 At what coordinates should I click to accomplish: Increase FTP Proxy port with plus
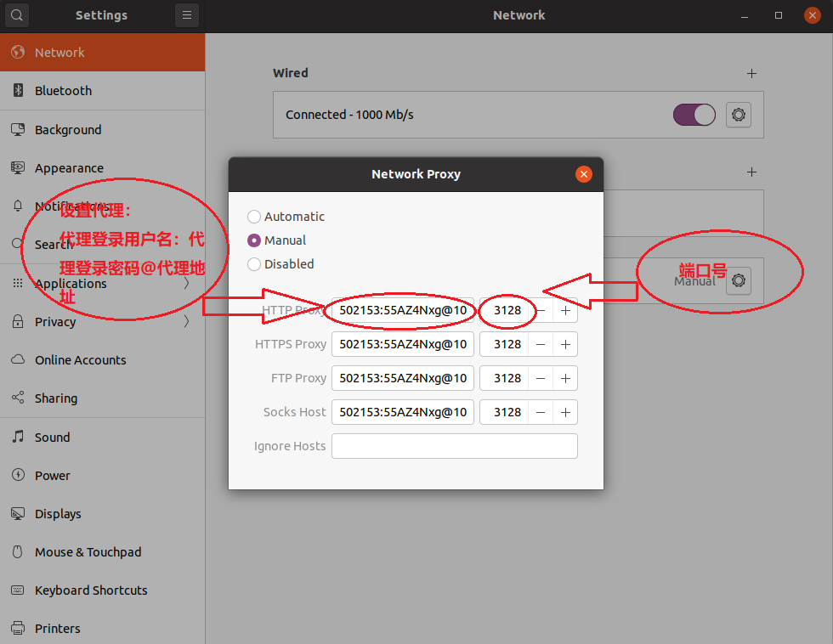click(565, 379)
